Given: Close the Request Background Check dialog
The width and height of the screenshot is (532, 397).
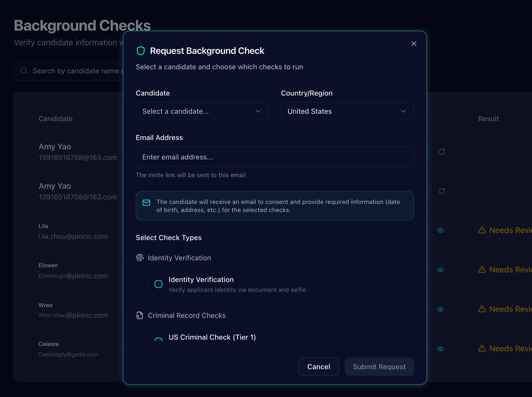Looking at the screenshot, I should (414, 44).
